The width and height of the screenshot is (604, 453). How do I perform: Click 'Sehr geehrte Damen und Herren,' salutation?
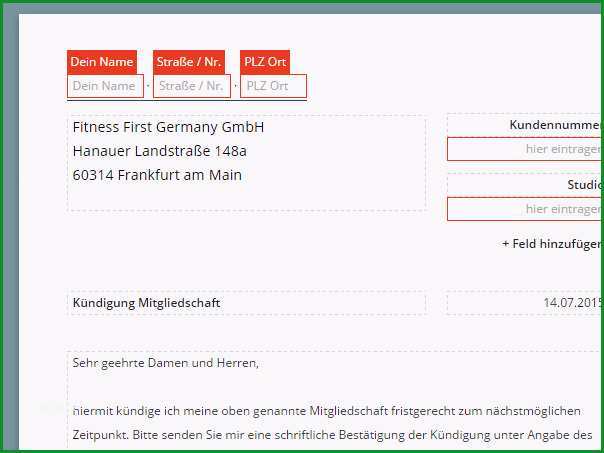(x=166, y=363)
